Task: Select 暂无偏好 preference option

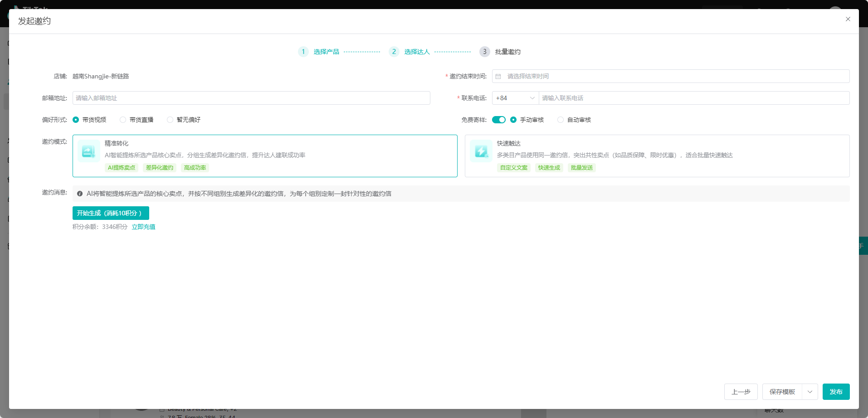Action: (x=170, y=120)
